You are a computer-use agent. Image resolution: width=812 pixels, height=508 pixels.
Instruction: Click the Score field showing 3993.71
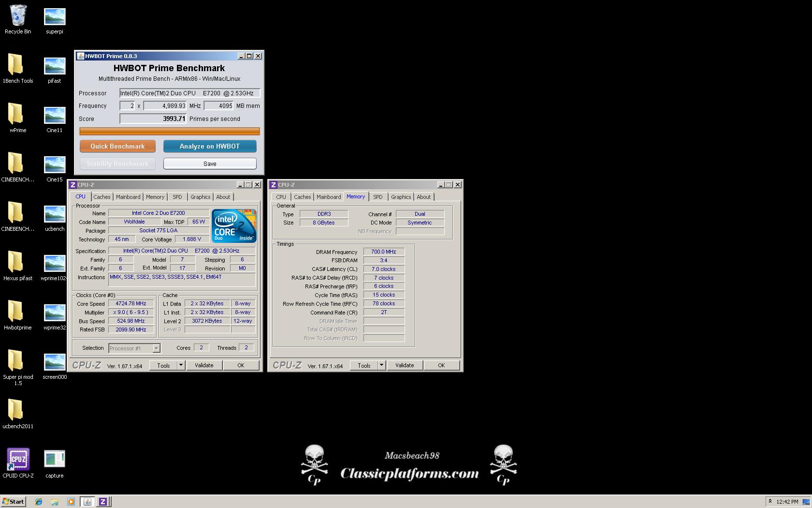click(x=153, y=119)
